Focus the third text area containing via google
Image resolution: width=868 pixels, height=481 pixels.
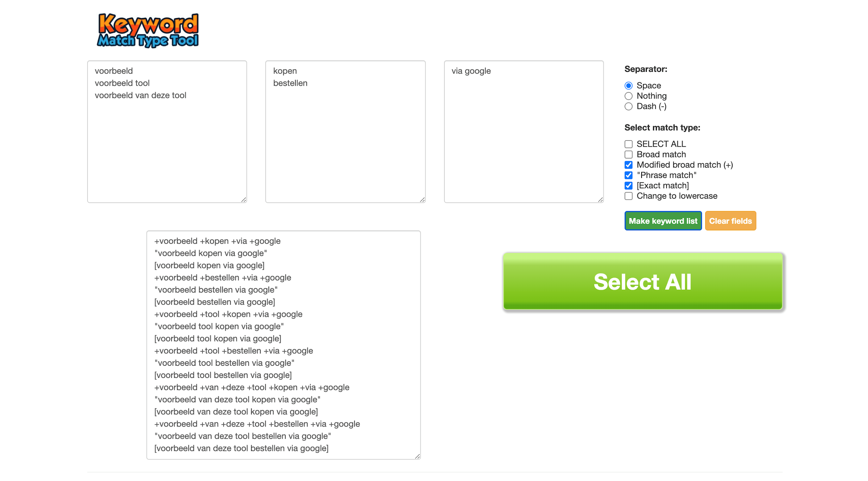(524, 139)
